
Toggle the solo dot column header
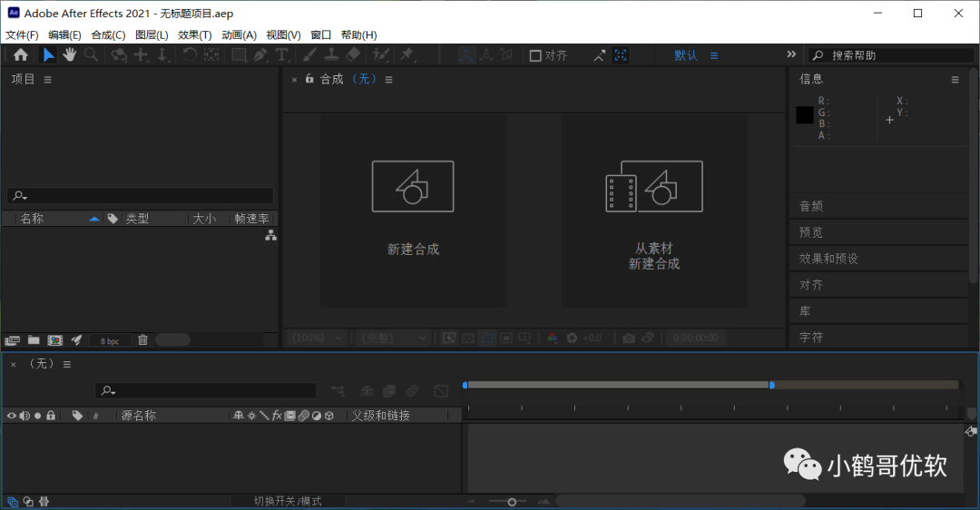(x=37, y=416)
